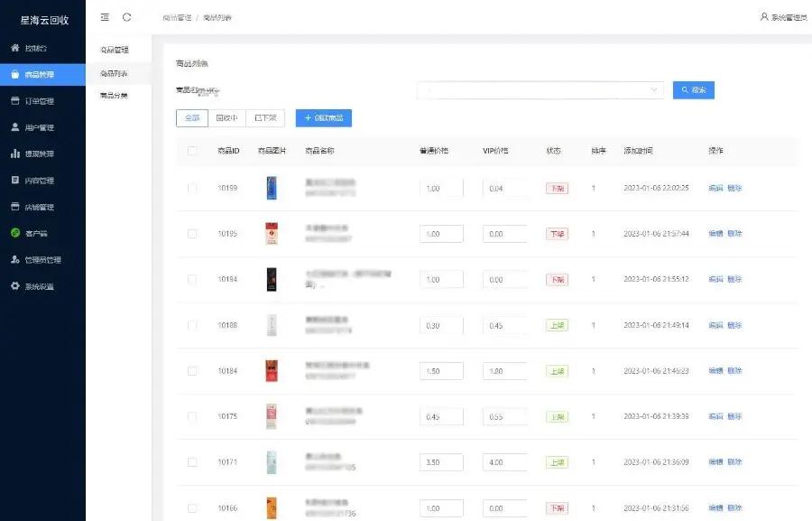
Task: Open the 系统管理员 user account menu
Action: tap(783, 17)
